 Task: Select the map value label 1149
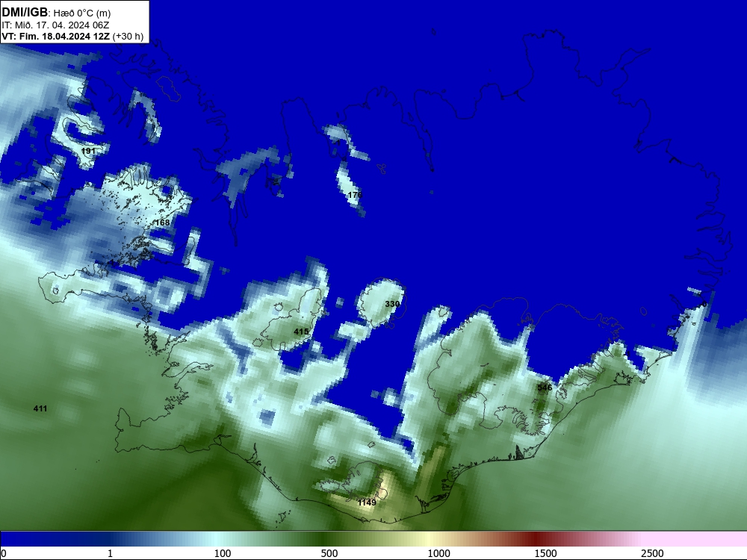pos(367,503)
